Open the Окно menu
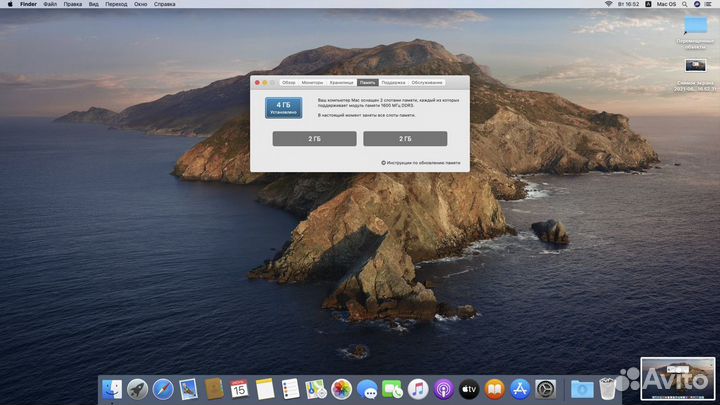720x405 pixels. pos(141,4)
